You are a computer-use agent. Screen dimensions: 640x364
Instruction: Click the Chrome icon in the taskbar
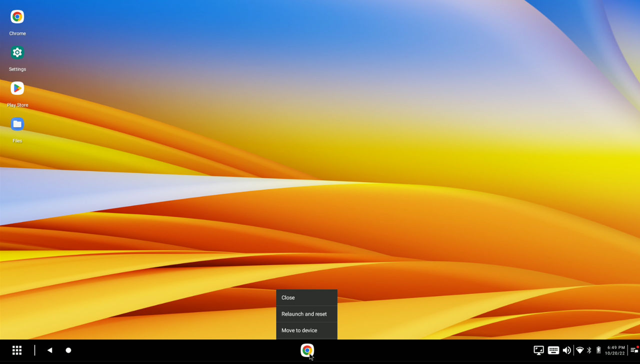307,350
